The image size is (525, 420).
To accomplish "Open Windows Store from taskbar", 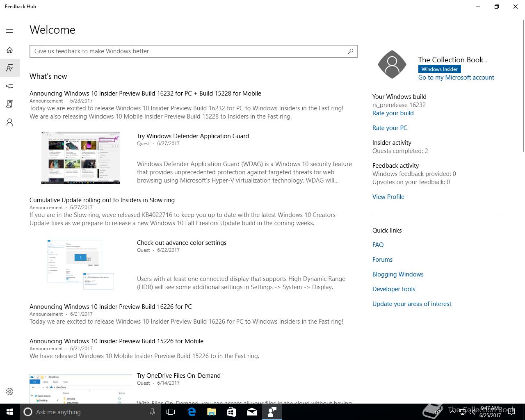I will (232, 412).
